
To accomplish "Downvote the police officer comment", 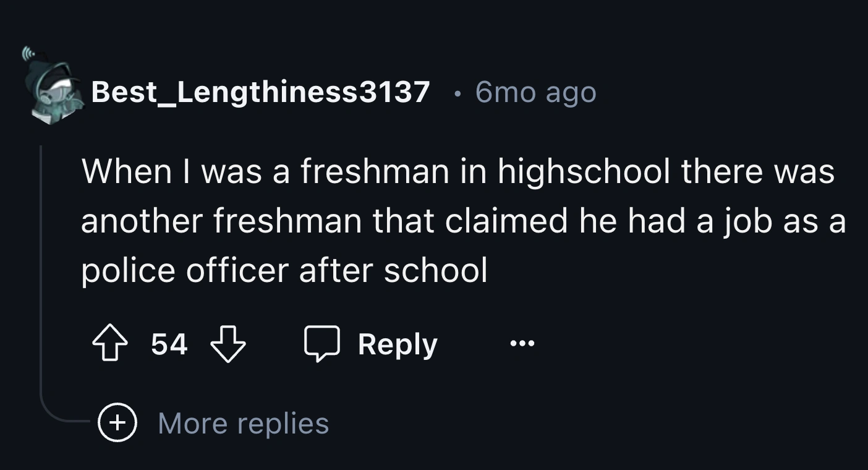I will 228,344.
